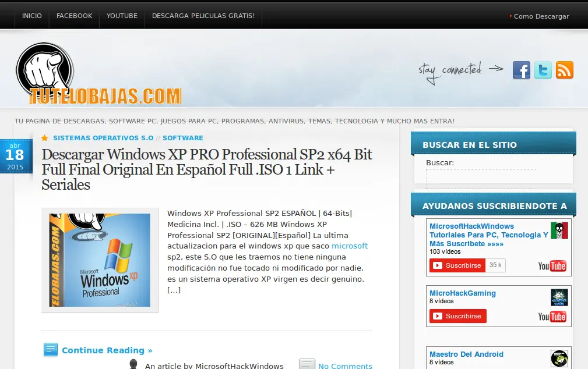Go to INICIO in top navigation
The width and height of the screenshot is (588, 369).
pyautogui.click(x=32, y=16)
